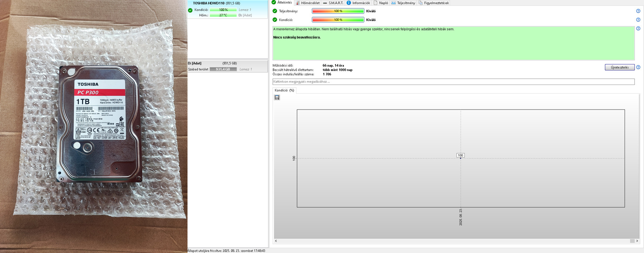The image size is (644, 253).
Task: Switch to the Információk tab
Action: click(358, 3)
